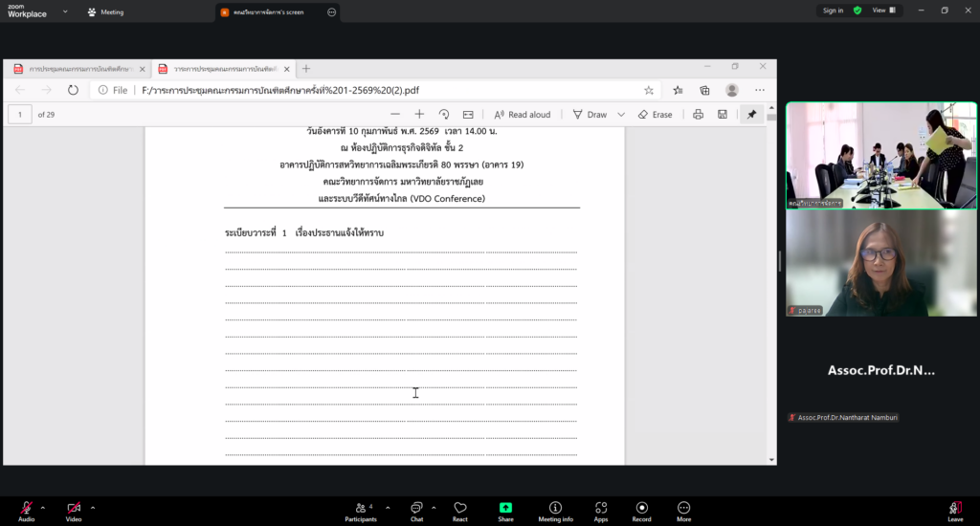Open the Draw tool options dropdown arrow
Image resolution: width=980 pixels, height=526 pixels.
(621, 114)
